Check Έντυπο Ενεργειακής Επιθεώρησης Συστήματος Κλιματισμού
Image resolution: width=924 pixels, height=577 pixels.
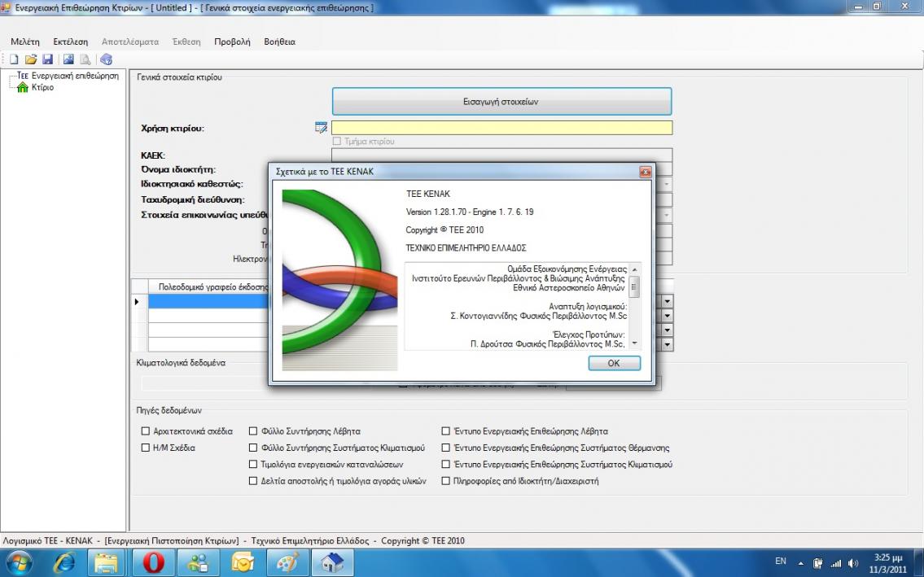pos(446,464)
